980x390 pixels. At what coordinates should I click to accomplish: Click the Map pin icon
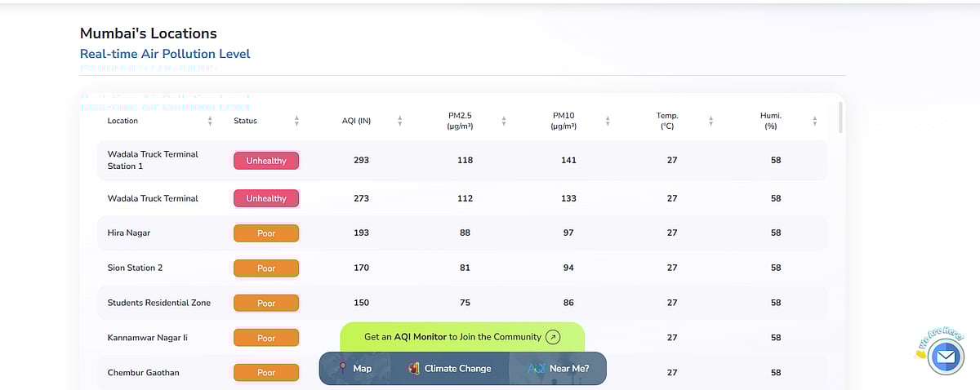(x=343, y=368)
